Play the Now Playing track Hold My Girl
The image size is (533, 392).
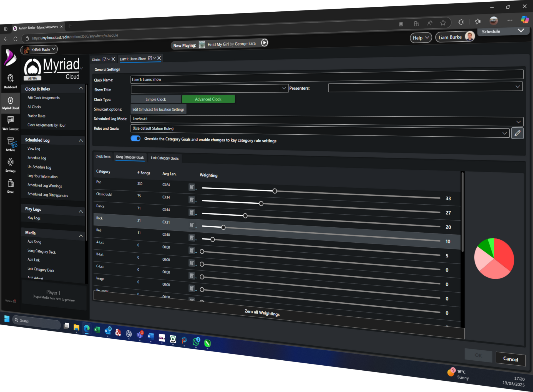264,43
